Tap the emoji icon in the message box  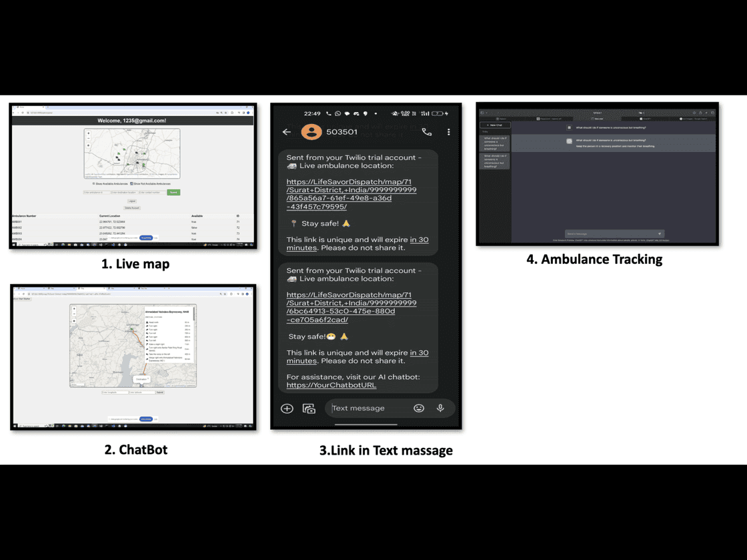419,408
